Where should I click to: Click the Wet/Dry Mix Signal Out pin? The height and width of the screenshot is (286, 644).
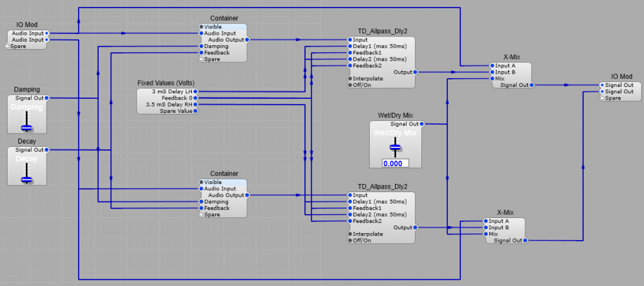[421, 124]
